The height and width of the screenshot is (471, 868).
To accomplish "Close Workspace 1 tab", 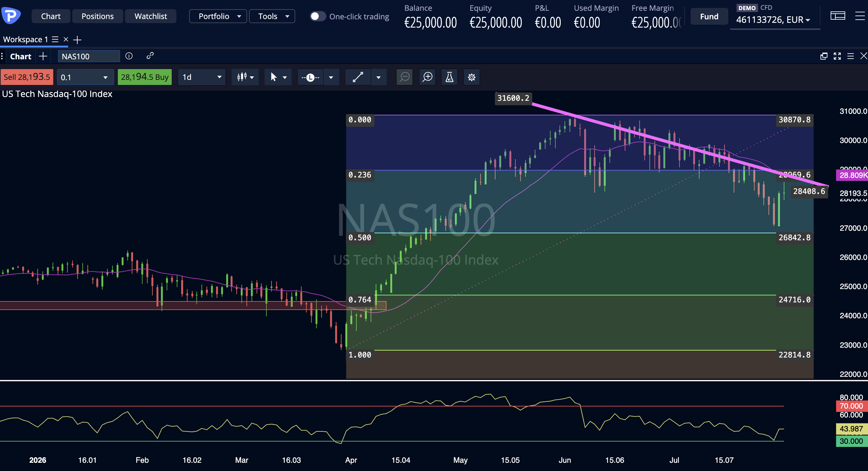I will [66, 39].
